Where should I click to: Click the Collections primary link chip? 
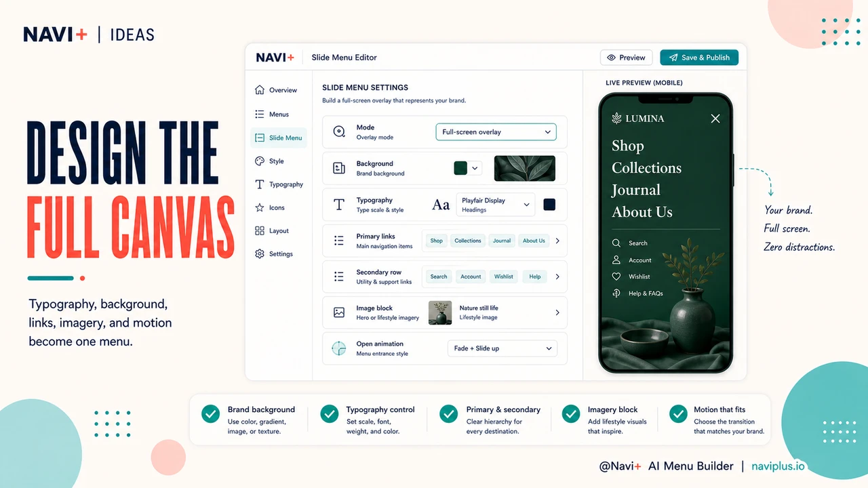pos(468,241)
